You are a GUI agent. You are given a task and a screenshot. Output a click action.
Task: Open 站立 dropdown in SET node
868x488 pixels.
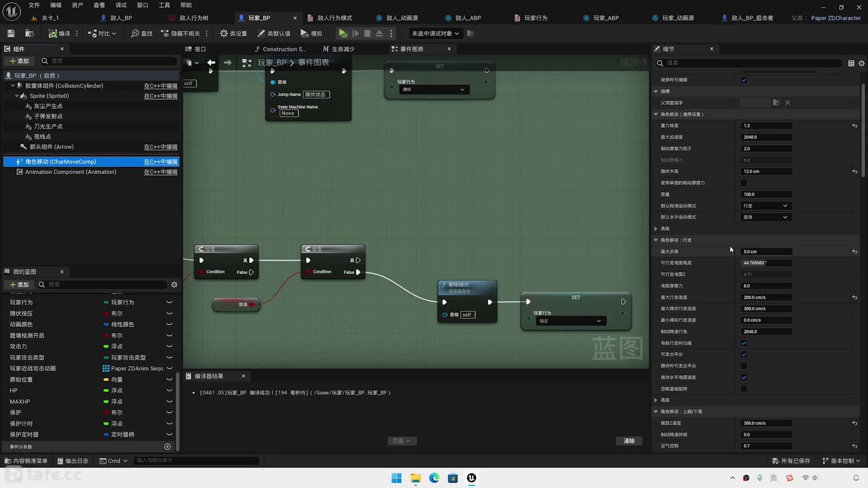tap(571, 321)
